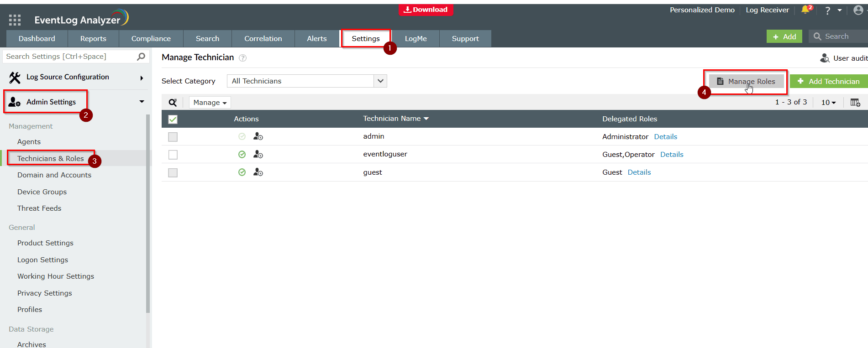Open Domain and Accounts in sidebar
868x348 pixels.
pos(54,175)
